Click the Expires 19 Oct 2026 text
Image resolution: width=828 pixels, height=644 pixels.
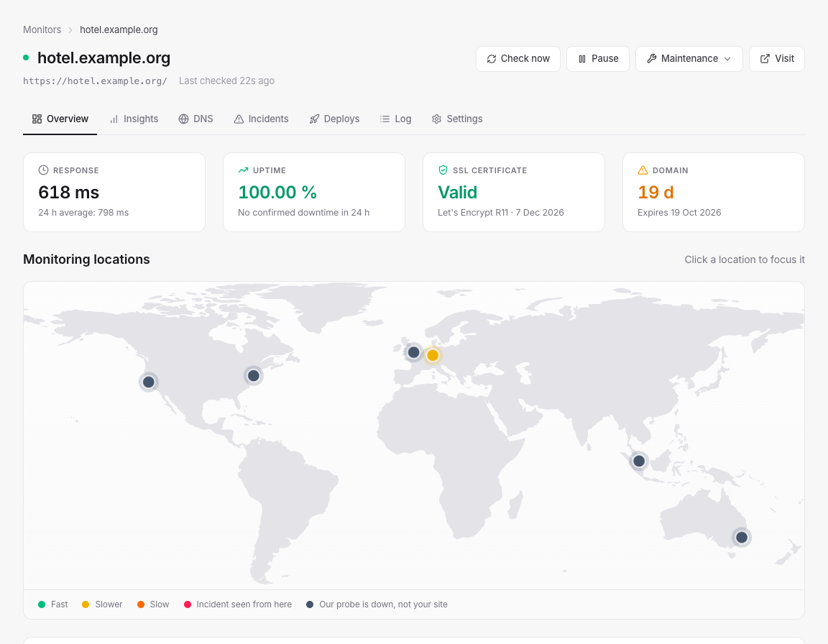tap(679, 212)
